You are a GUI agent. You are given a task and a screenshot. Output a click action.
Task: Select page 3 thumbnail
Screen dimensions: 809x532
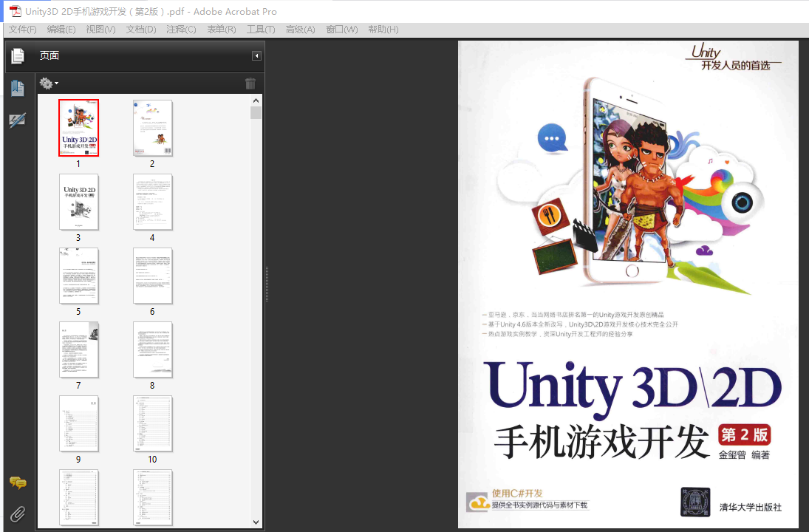(78, 202)
